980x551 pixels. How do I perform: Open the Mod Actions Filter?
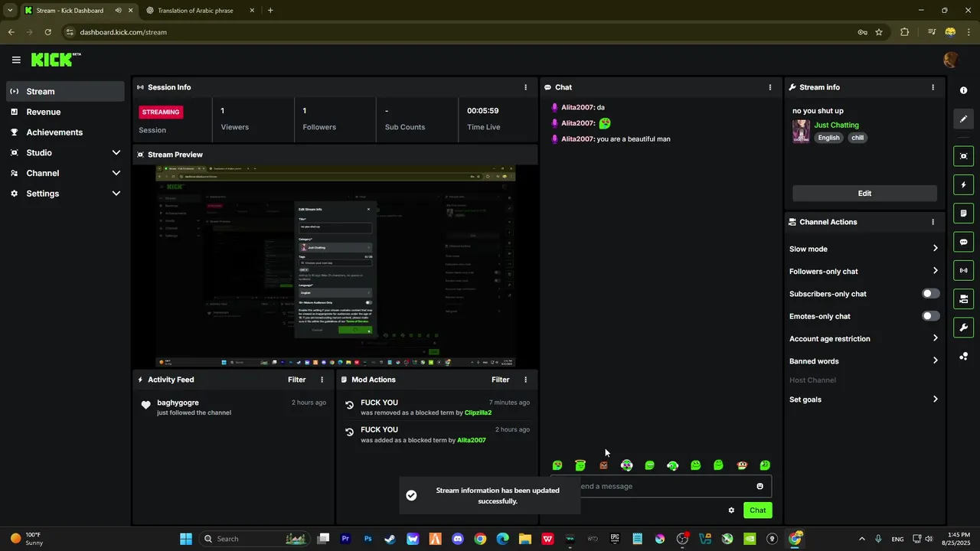[x=500, y=380]
